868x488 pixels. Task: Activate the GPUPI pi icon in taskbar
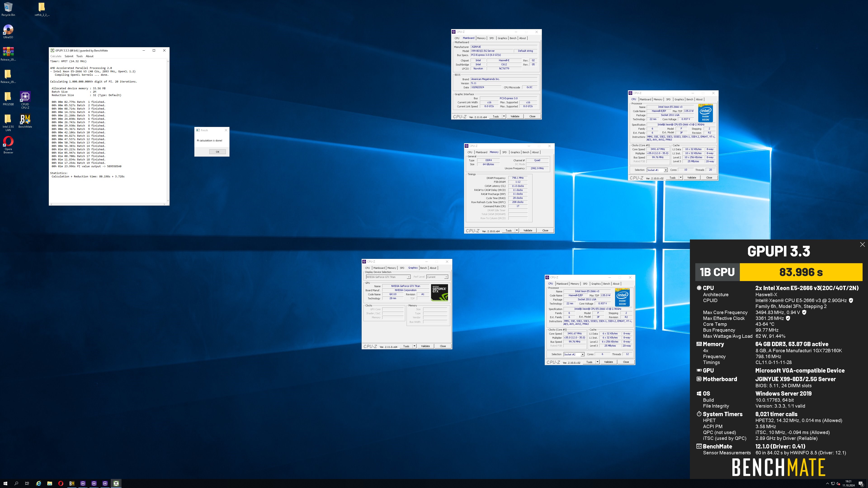pos(116,483)
